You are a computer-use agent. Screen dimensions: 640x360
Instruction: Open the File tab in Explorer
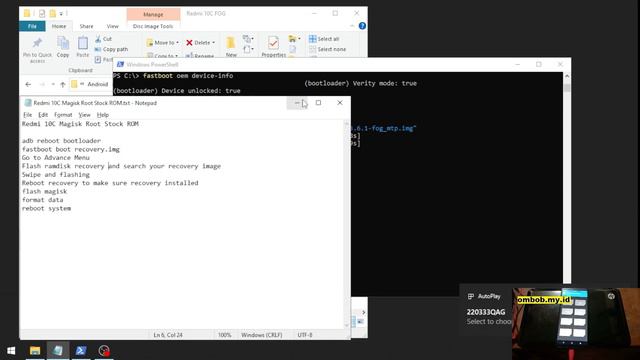pyautogui.click(x=32, y=26)
